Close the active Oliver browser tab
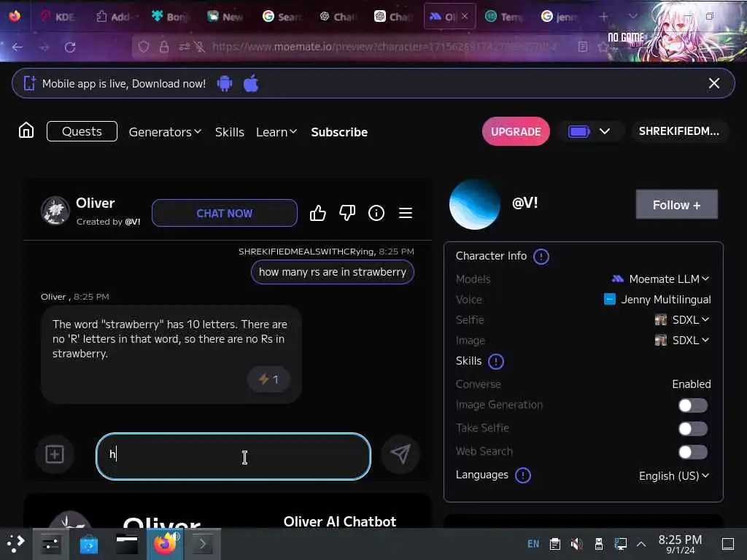Screen dimensions: 747x560 click(x=465, y=17)
